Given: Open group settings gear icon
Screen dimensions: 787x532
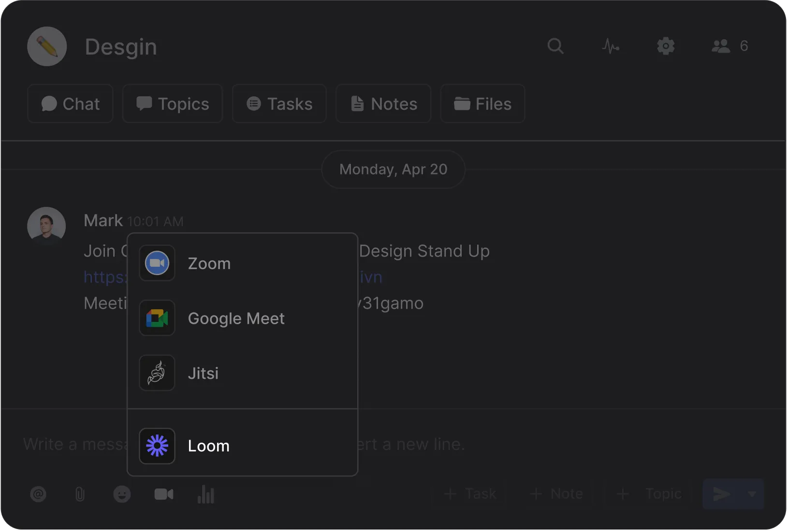Looking at the screenshot, I should (x=666, y=46).
